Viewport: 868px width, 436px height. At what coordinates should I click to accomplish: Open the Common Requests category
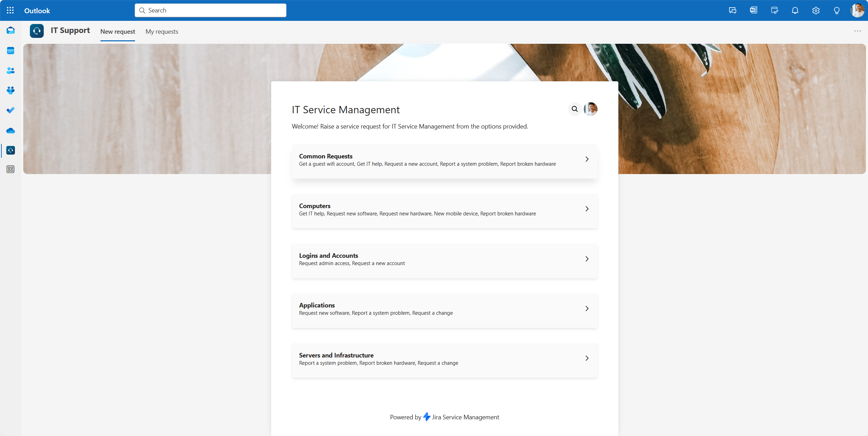coord(444,162)
